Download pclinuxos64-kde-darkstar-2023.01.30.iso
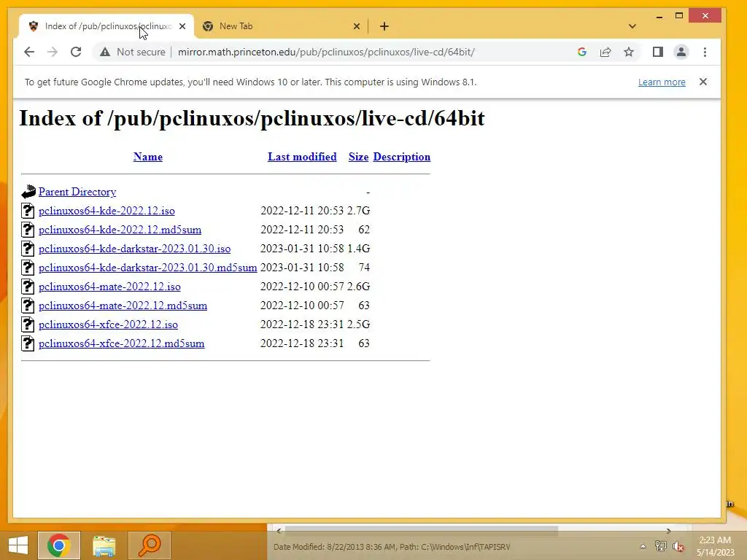 pyautogui.click(x=134, y=249)
